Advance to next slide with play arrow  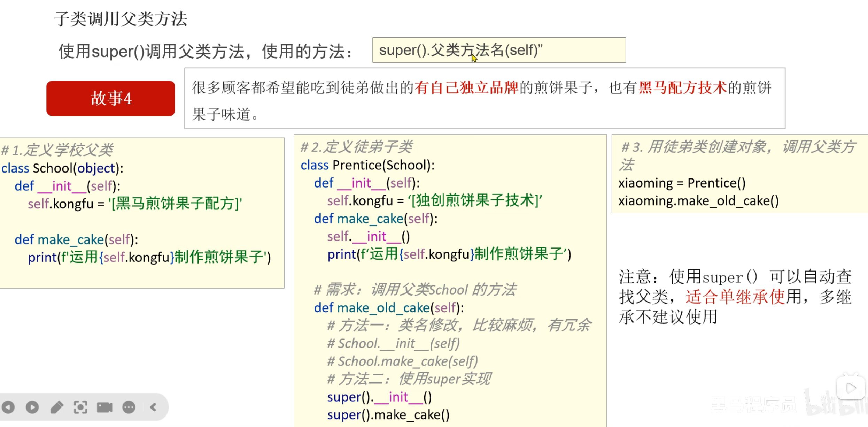click(32, 407)
